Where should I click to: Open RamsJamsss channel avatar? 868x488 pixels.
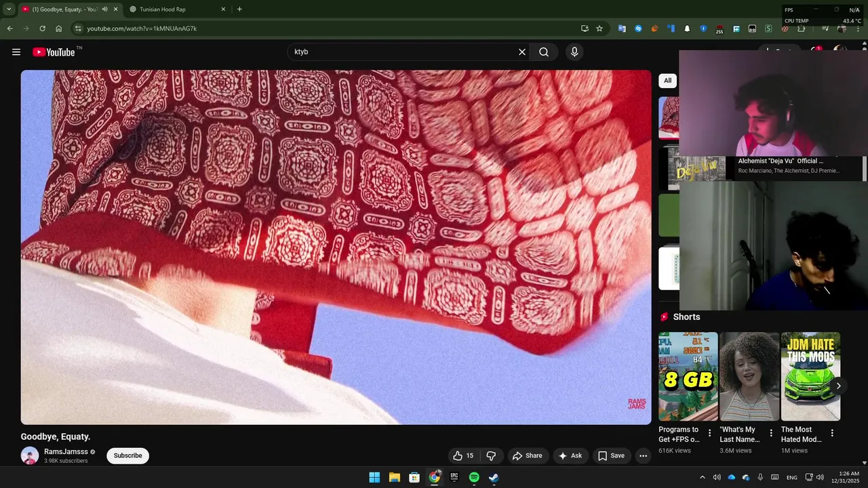[30, 455]
